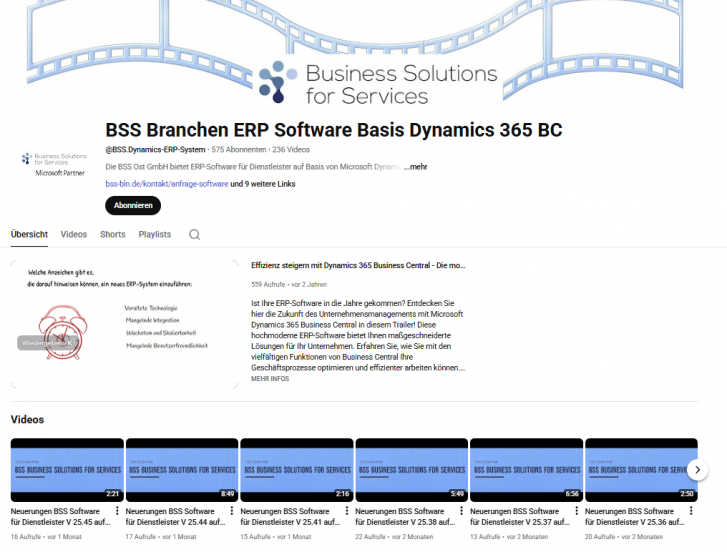The height and width of the screenshot is (552, 727).
Task: Open options menu for V 25.41 video
Action: pyautogui.click(x=347, y=511)
